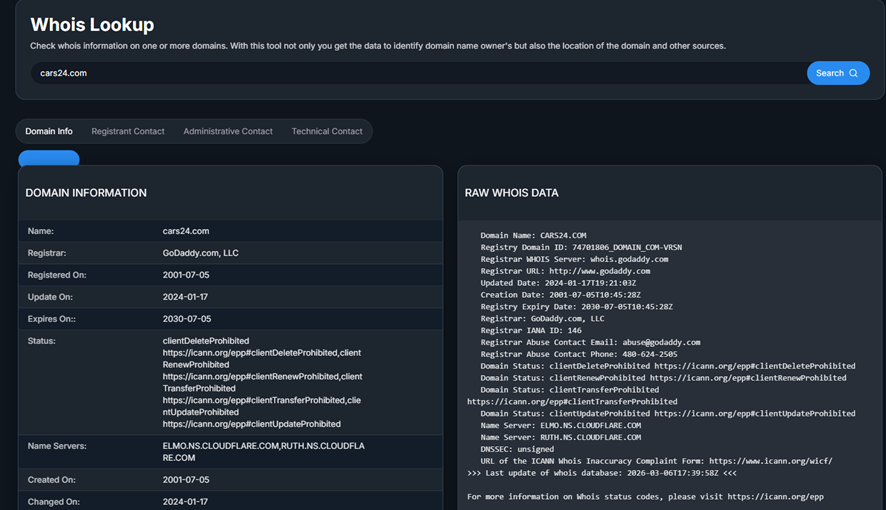Click the Registrar URL godaddy.com line
This screenshot has width=886, height=510.
click(565, 271)
